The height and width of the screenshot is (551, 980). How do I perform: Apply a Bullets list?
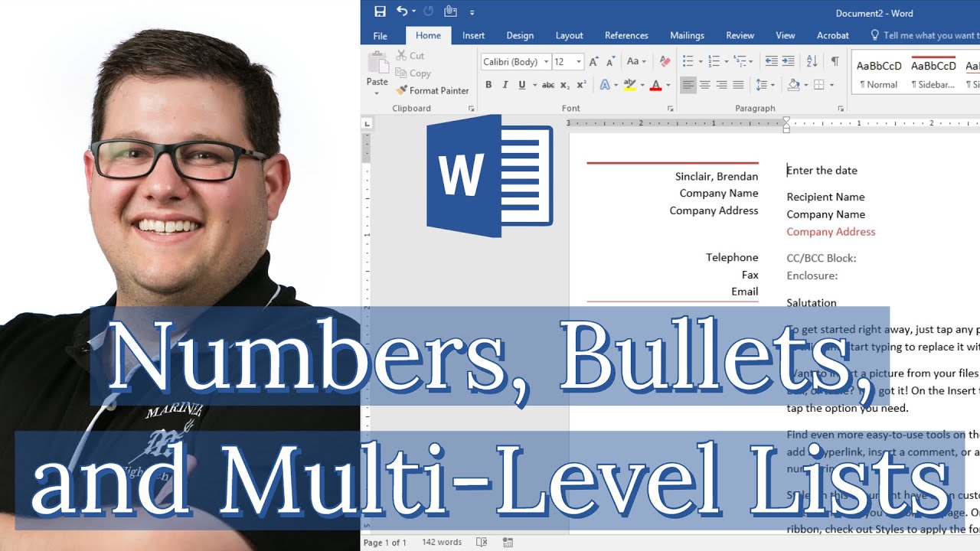click(x=688, y=62)
